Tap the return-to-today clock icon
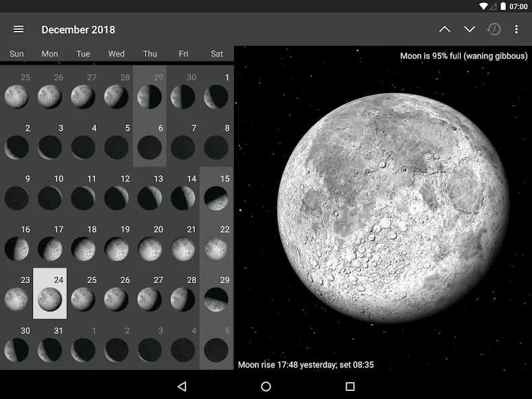 point(494,30)
